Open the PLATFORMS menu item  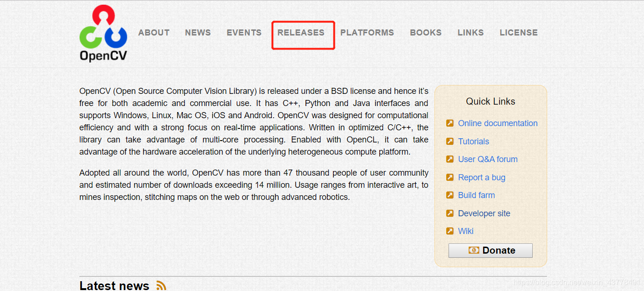point(367,33)
